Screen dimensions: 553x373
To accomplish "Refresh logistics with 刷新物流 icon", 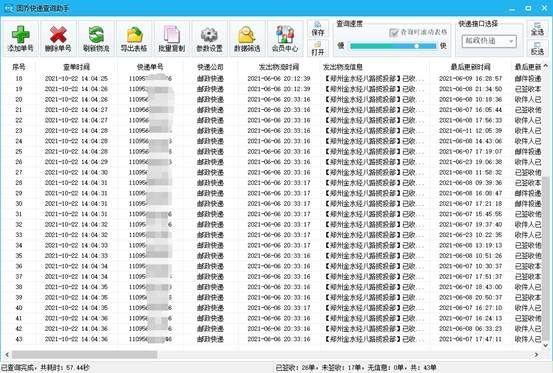I will (x=96, y=38).
